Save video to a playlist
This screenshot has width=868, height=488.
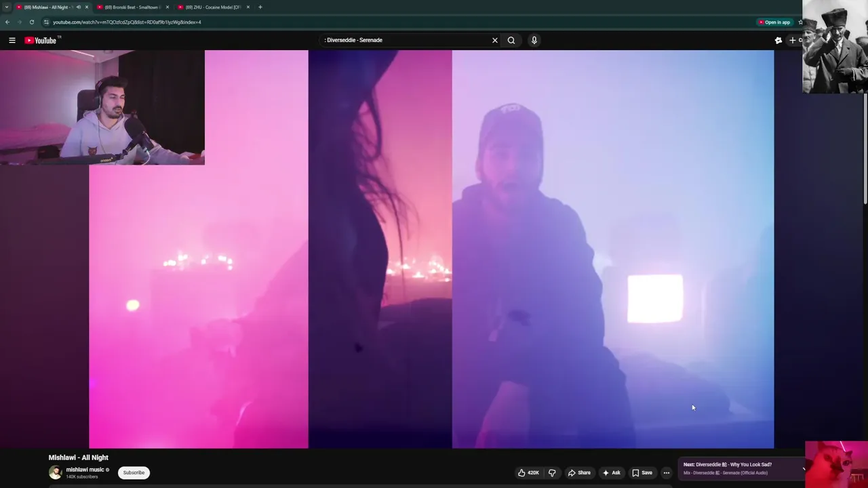coord(642,472)
